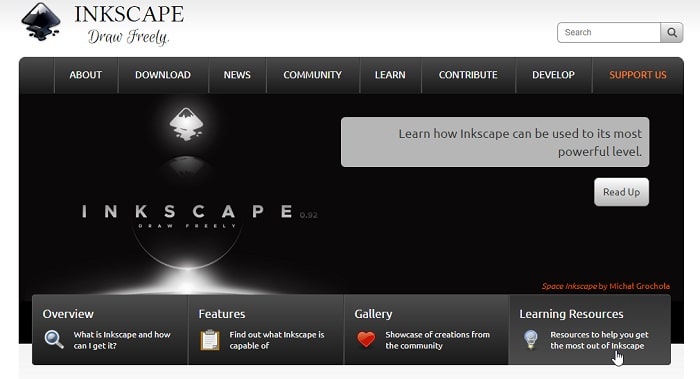Click 'Resources to help you get the most out of Inkscape'
700x379 pixels.
tap(599, 340)
